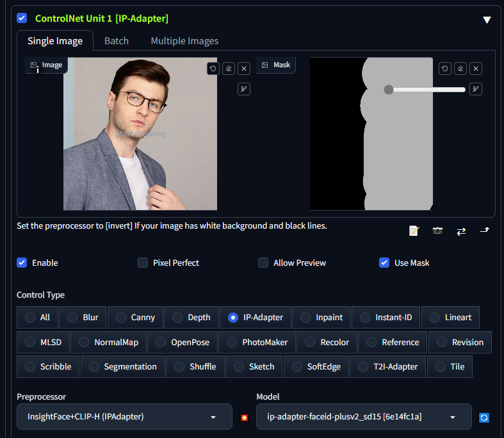The height and width of the screenshot is (438, 504).
Task: Remove the uploaded portrait with the Image X icon
Action: click(x=244, y=69)
